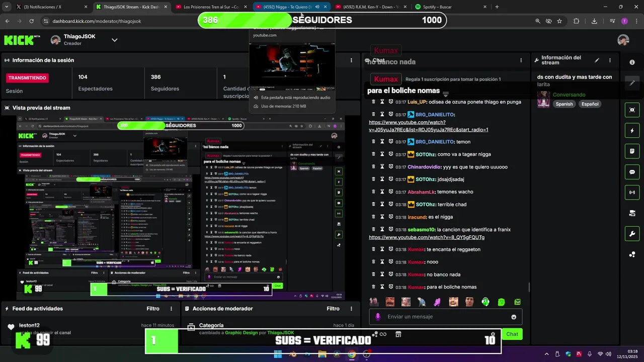Switch to R.K.M, Ken-Y - Down tab

[x=370, y=7]
